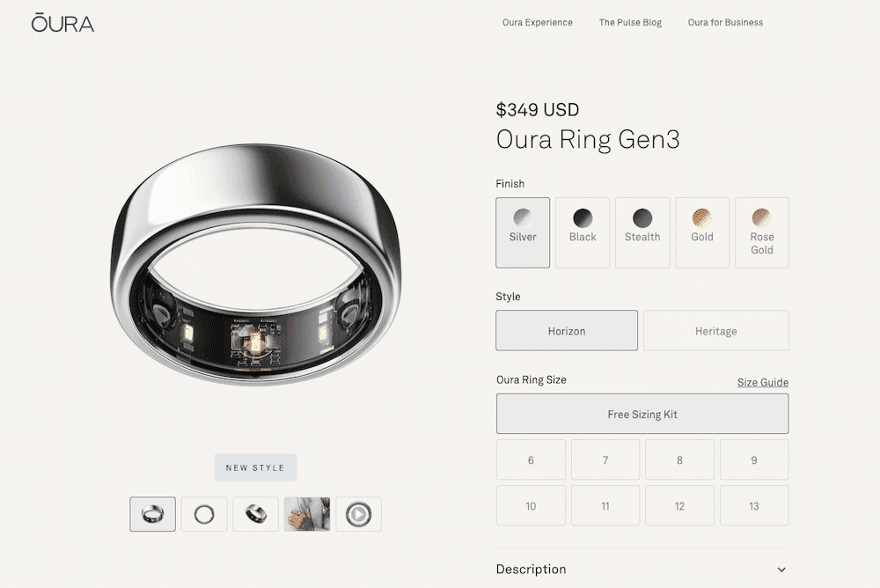
Task: Play the product video thumbnail
Action: 359,514
